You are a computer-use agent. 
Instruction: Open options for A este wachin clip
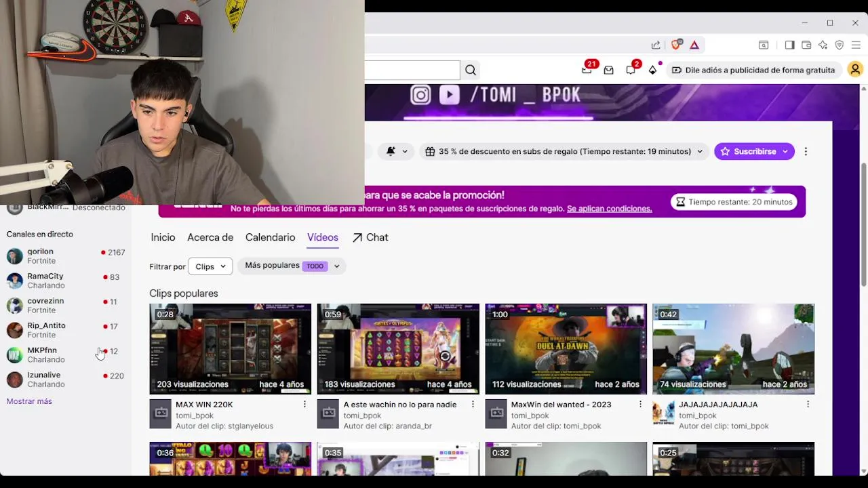point(473,404)
